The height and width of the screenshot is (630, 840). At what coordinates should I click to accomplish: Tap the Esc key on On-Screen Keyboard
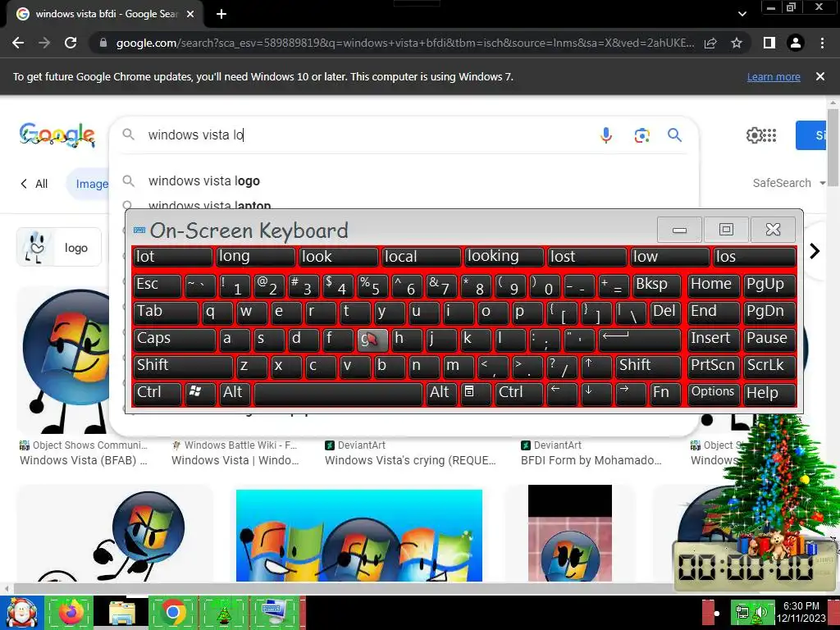point(157,285)
